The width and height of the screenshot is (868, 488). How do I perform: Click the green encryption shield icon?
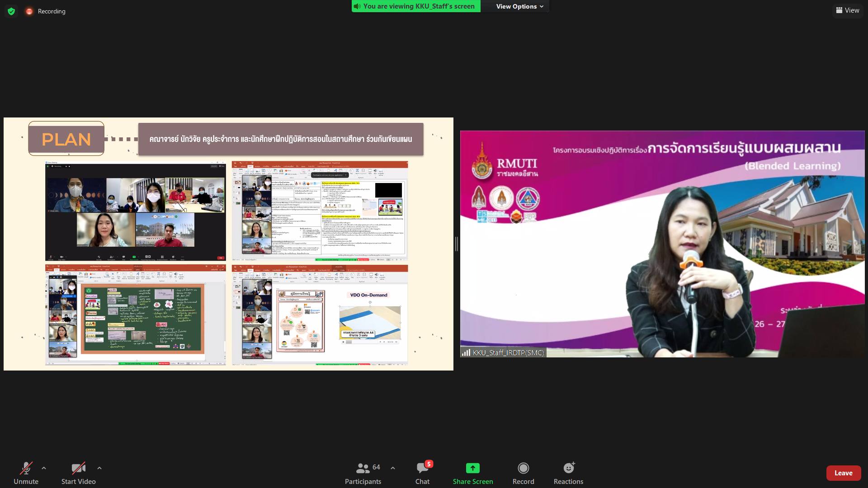[11, 11]
